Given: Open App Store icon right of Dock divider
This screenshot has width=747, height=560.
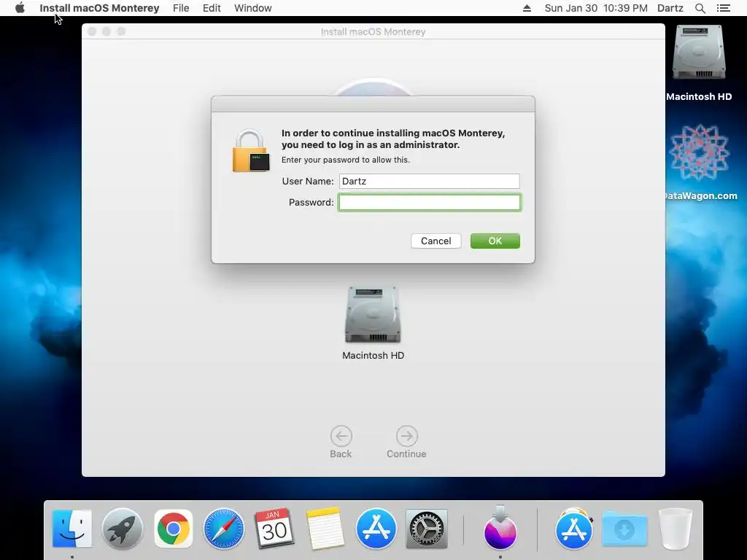Looking at the screenshot, I should click(x=573, y=529).
